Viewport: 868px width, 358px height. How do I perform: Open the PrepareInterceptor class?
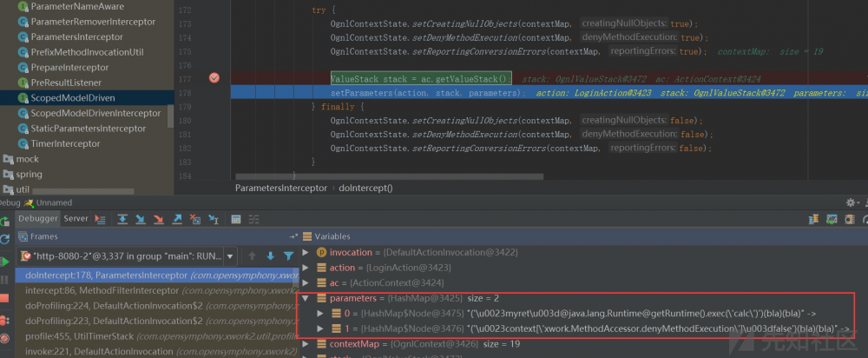coord(69,68)
